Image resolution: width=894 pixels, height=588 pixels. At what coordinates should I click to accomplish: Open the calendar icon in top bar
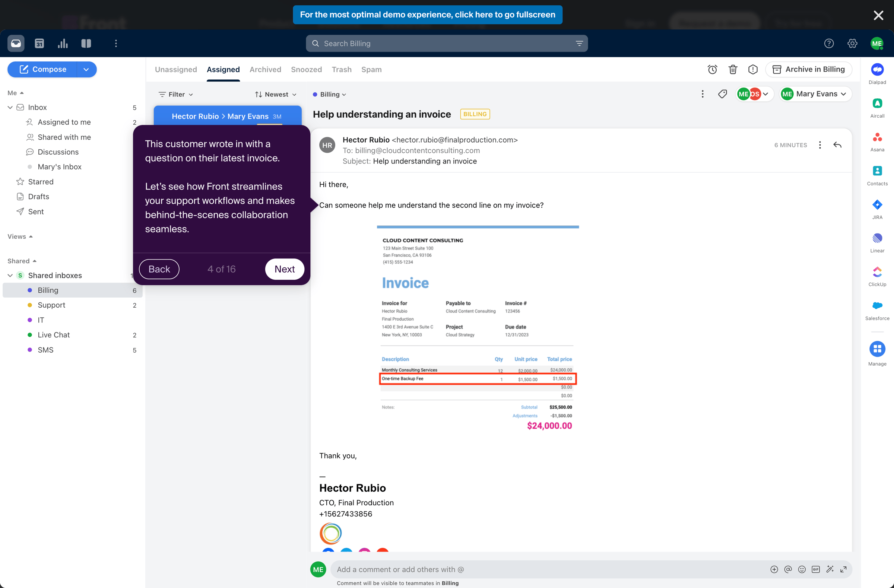click(39, 44)
